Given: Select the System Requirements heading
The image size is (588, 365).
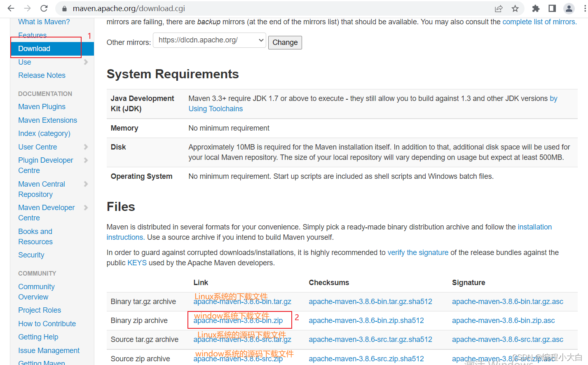Looking at the screenshot, I should [x=173, y=74].
